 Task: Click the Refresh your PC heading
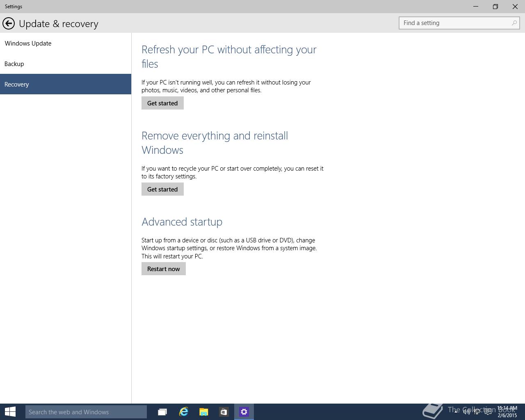229,57
